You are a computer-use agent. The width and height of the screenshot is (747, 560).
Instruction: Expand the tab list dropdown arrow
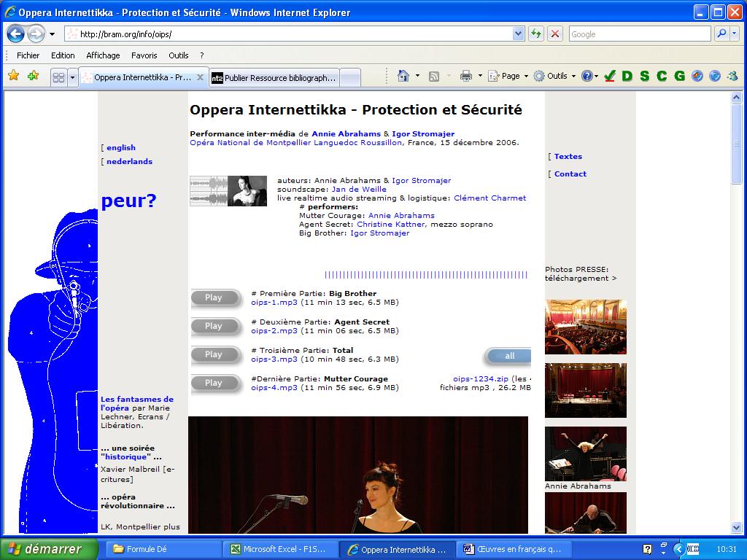(72, 77)
